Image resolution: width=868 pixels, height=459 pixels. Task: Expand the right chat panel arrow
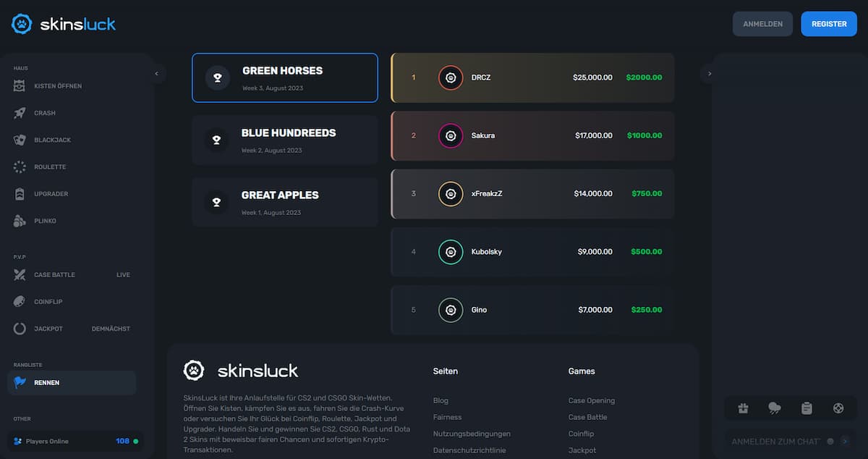(710, 73)
